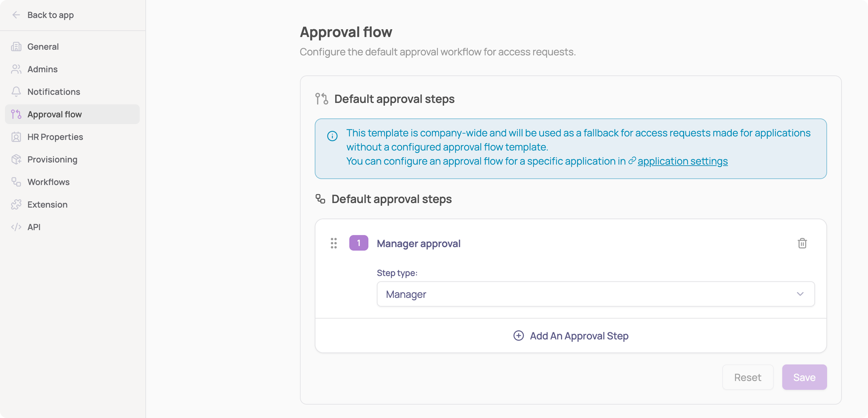This screenshot has width=868, height=418.
Task: Open the Step type Manager dropdown
Action: [x=595, y=294]
